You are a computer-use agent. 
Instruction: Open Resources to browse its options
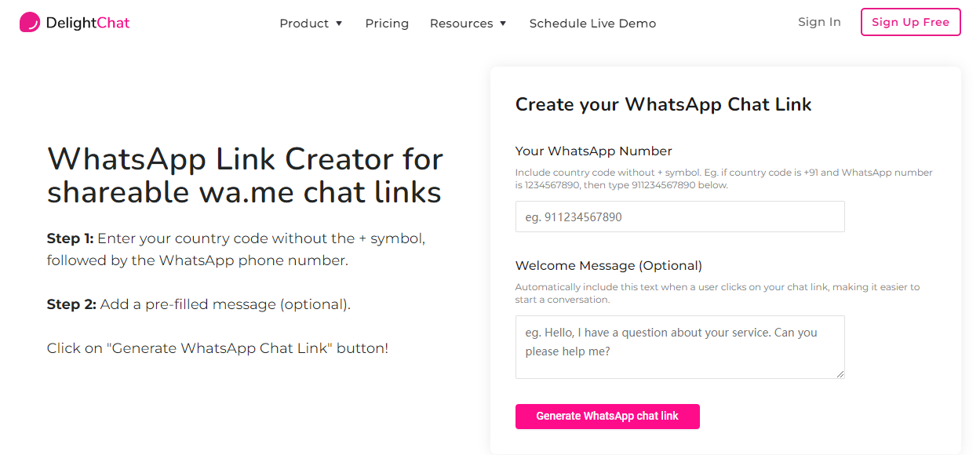tap(461, 24)
